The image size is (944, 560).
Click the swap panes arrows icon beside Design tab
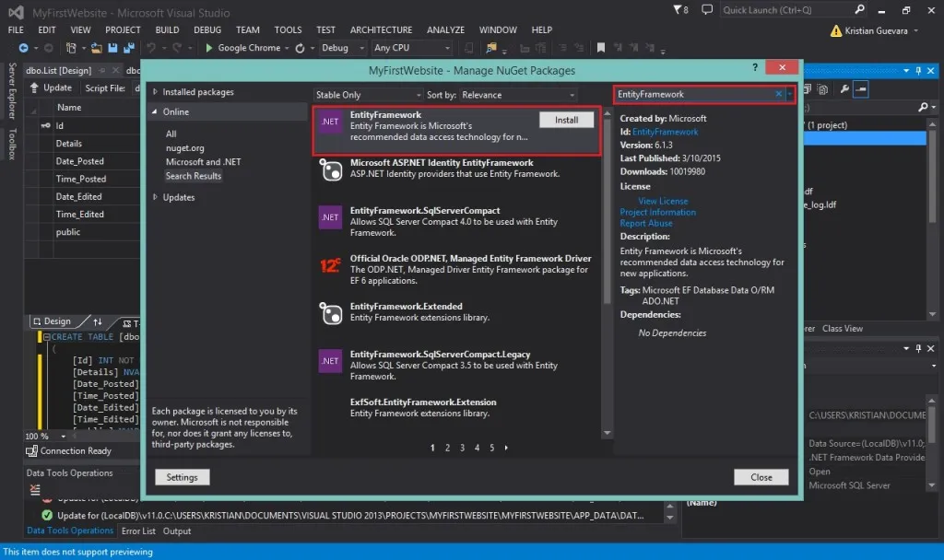(98, 321)
